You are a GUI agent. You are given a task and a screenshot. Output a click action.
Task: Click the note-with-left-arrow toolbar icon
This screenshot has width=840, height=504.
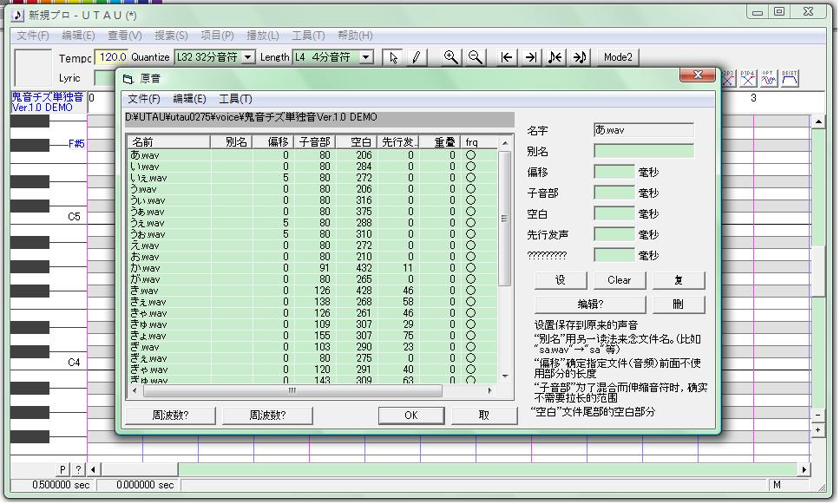(555, 57)
